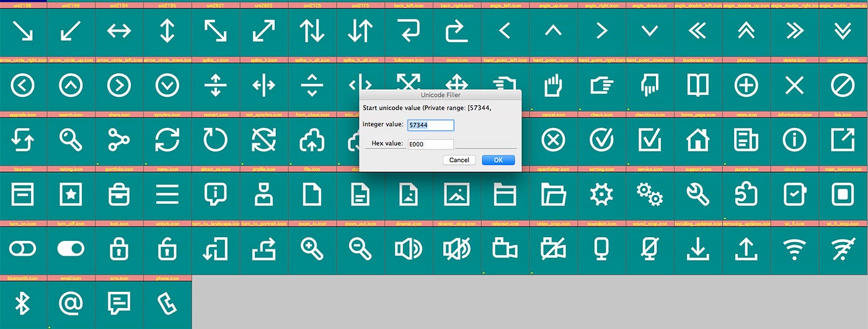Select the cancel_alt.icon prohibited glyph
868x329 pixels.
tap(843, 86)
